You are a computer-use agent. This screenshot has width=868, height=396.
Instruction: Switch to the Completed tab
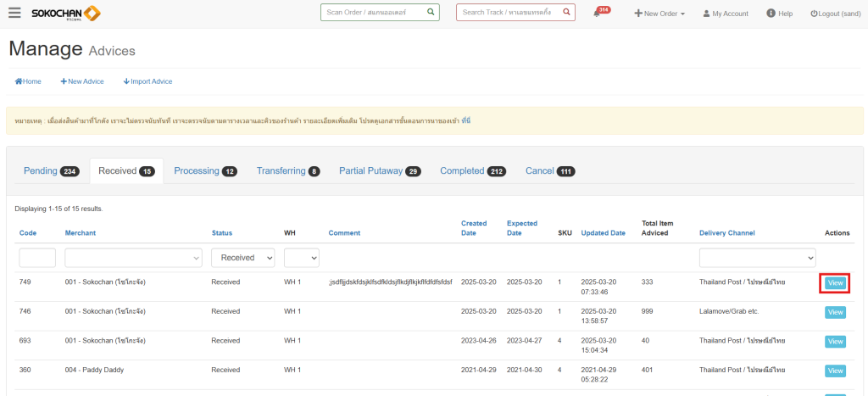(x=473, y=171)
